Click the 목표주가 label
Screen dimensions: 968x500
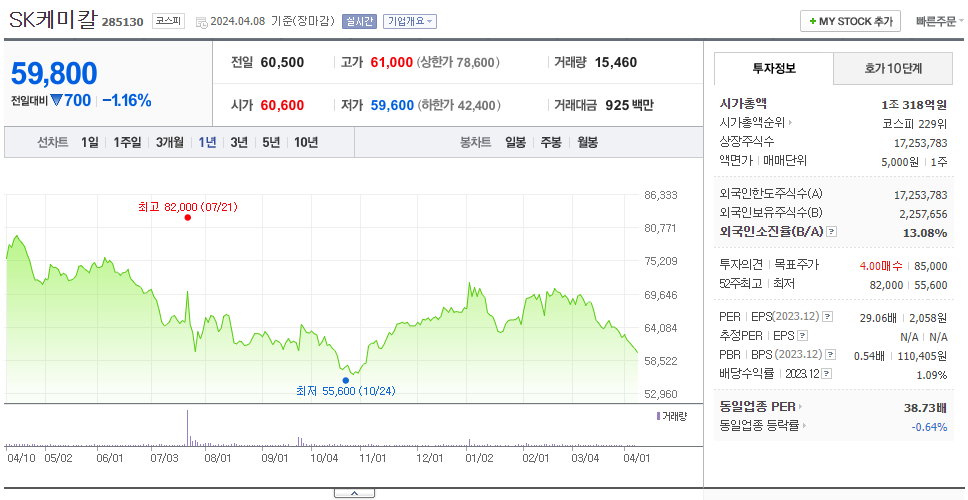pos(796,265)
